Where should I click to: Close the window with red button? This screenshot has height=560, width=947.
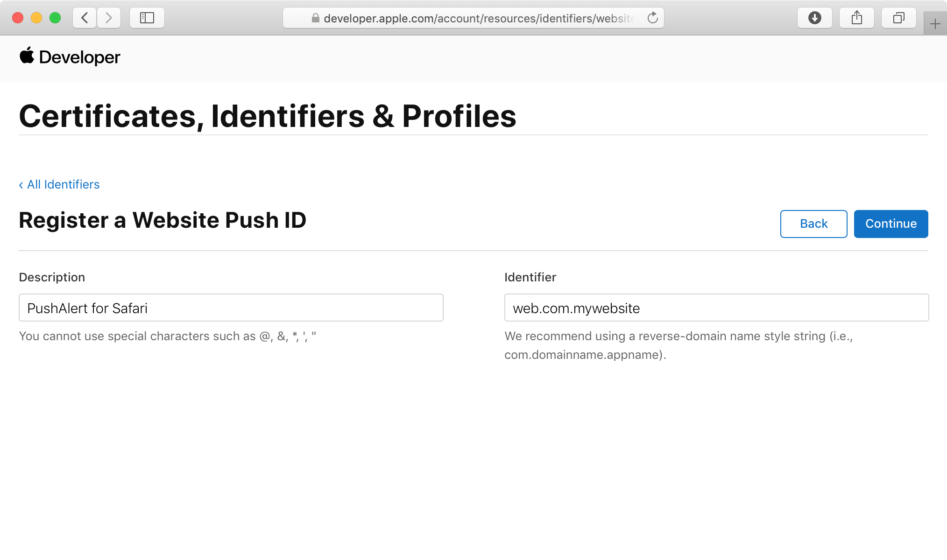[18, 18]
